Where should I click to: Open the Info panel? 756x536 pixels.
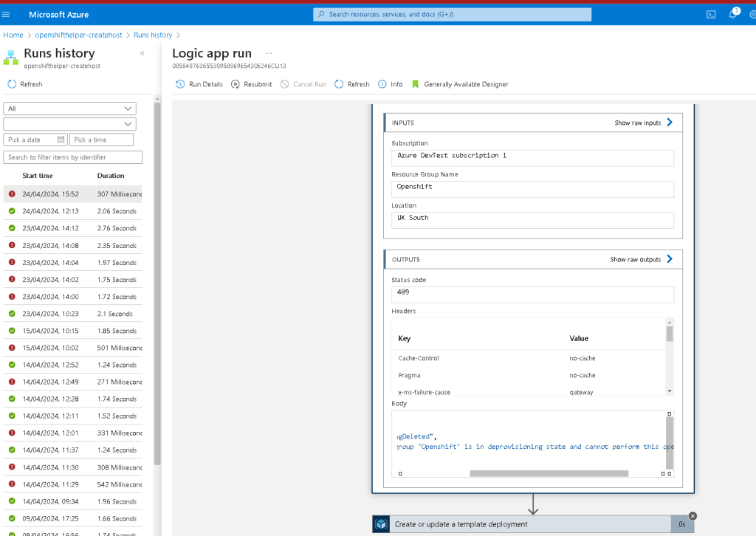(x=391, y=84)
